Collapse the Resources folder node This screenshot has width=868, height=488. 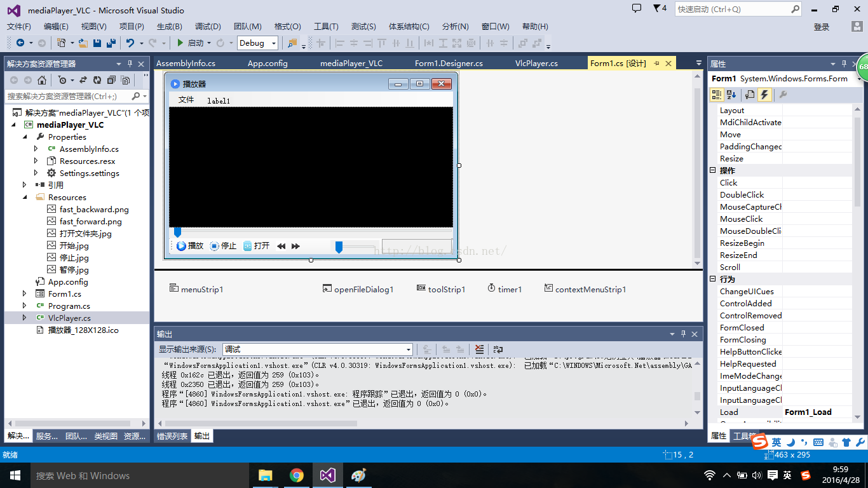tap(25, 197)
